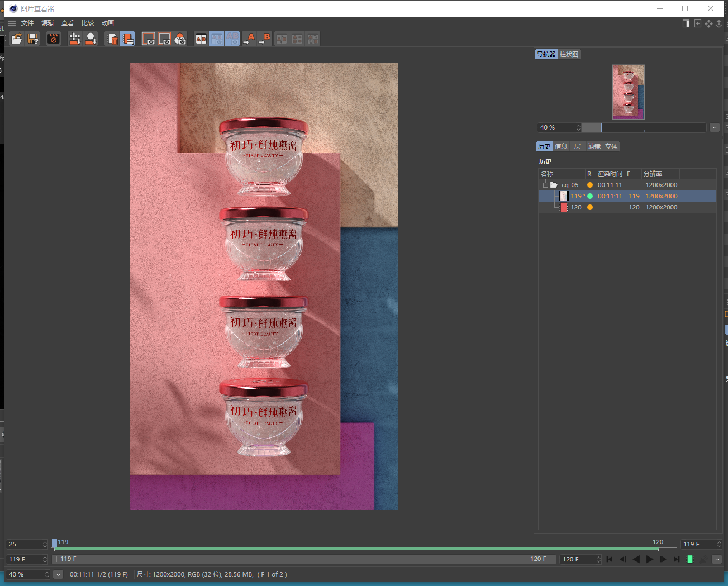Viewport: 728px width, 586px height.
Task: Click the render region download icon
Action: click(74, 39)
